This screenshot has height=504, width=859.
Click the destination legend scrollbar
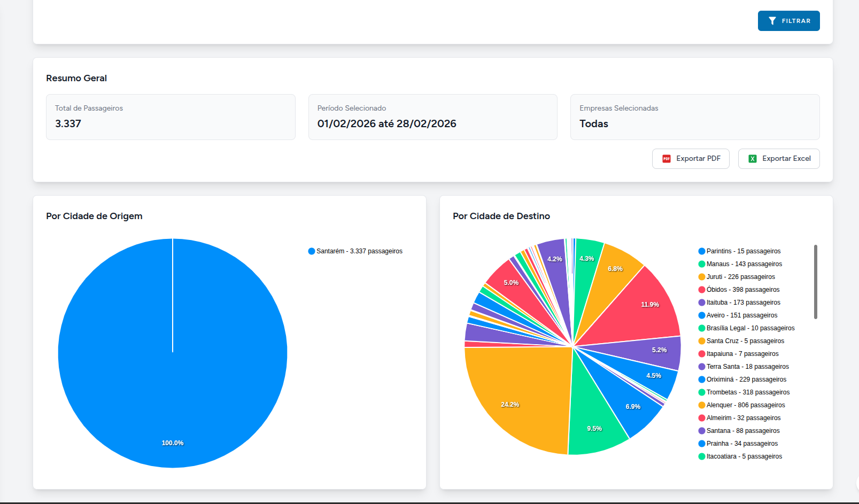816,282
